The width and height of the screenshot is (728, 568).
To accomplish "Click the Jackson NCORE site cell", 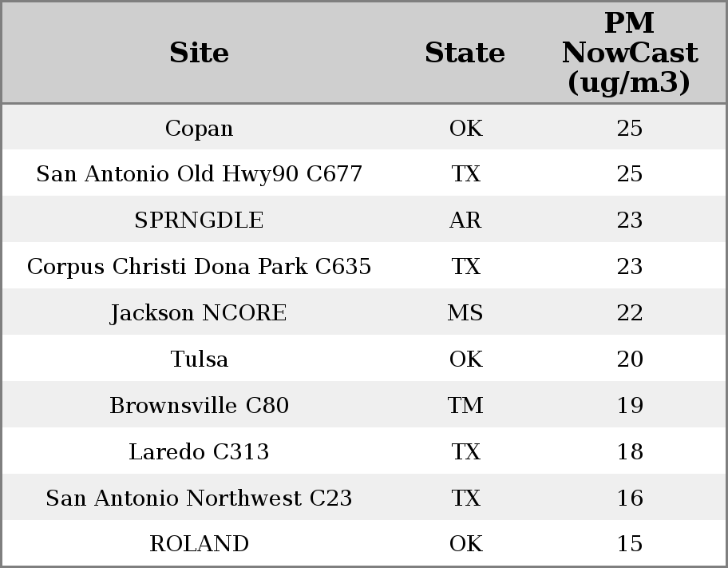I will pos(199,313).
